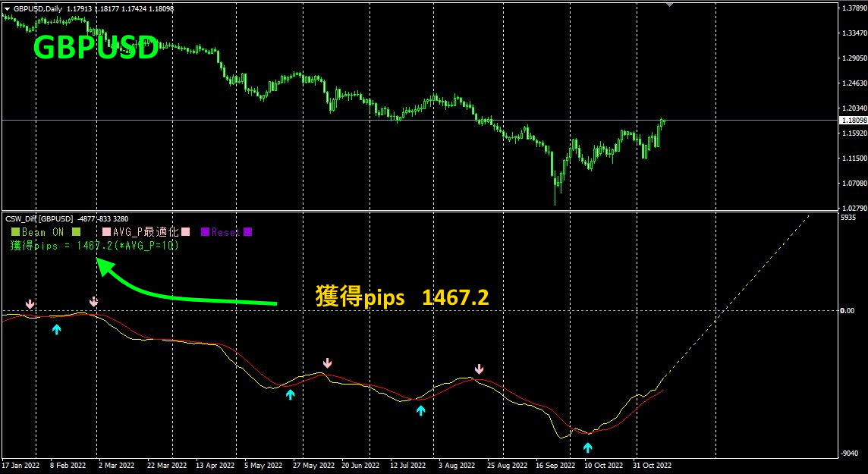Click the 2 Mar 2022 date label
The width and height of the screenshot is (868, 474).
[117, 465]
